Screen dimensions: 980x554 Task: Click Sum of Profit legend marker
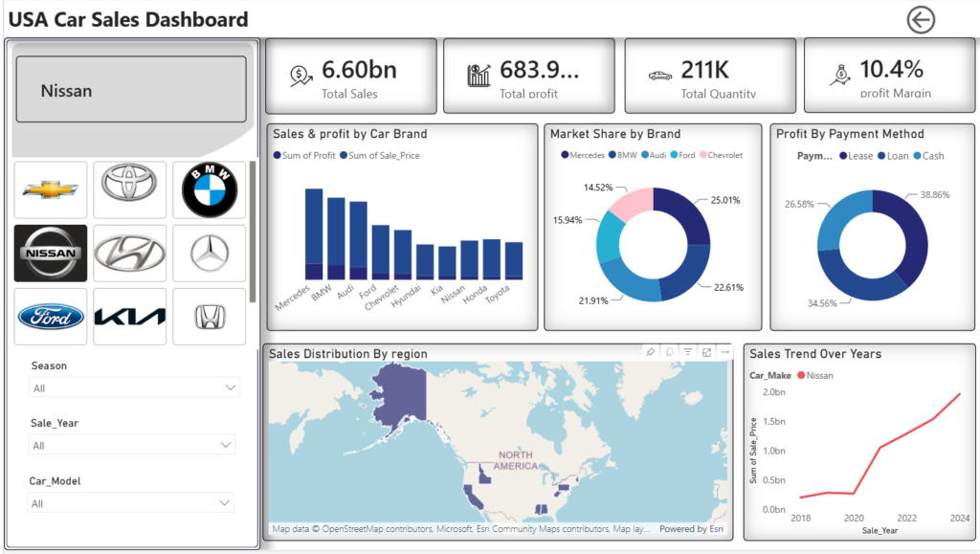[x=277, y=156]
